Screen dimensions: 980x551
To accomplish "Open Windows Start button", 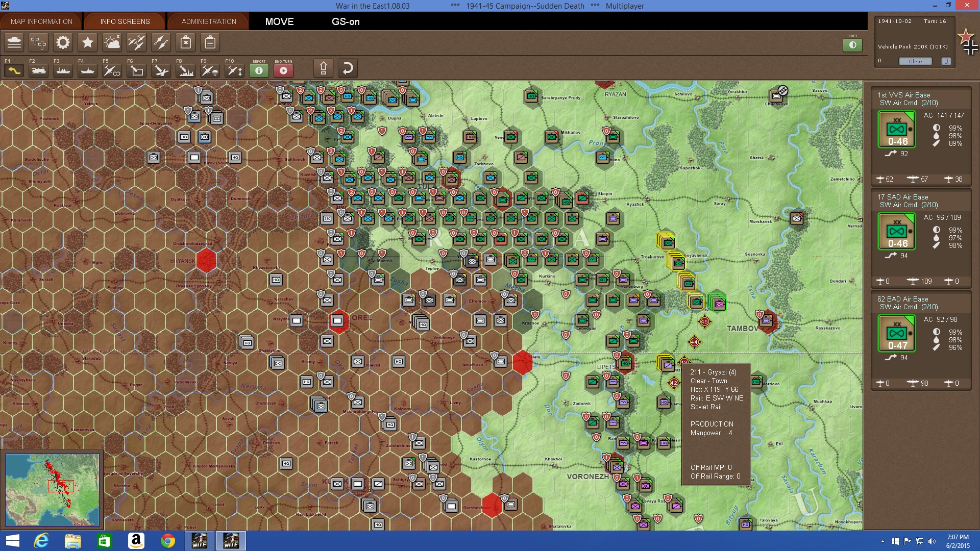I will pos(12,541).
